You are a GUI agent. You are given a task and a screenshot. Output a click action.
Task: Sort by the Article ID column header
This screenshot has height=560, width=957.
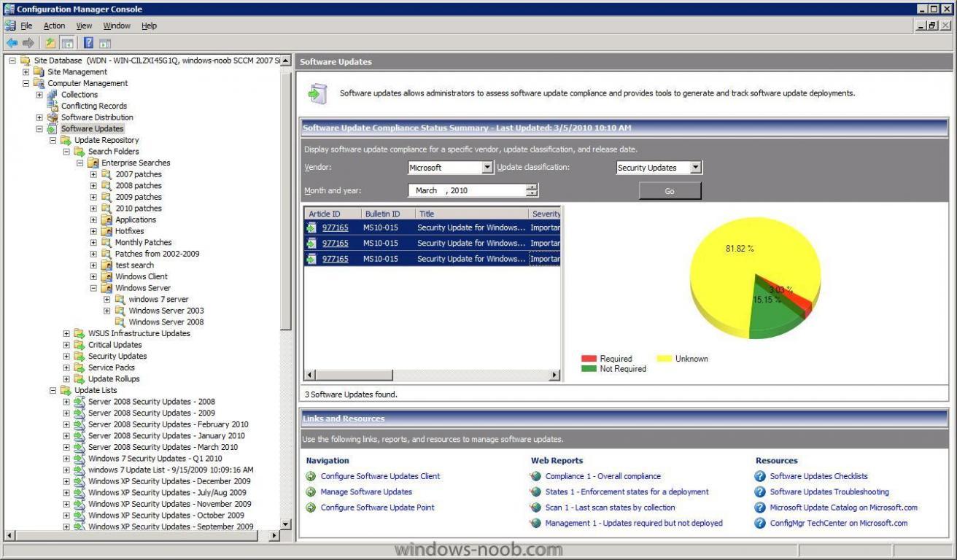pyautogui.click(x=333, y=214)
